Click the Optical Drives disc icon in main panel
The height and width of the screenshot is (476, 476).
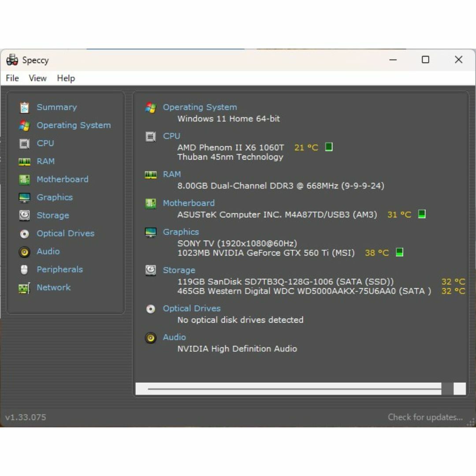tap(151, 309)
